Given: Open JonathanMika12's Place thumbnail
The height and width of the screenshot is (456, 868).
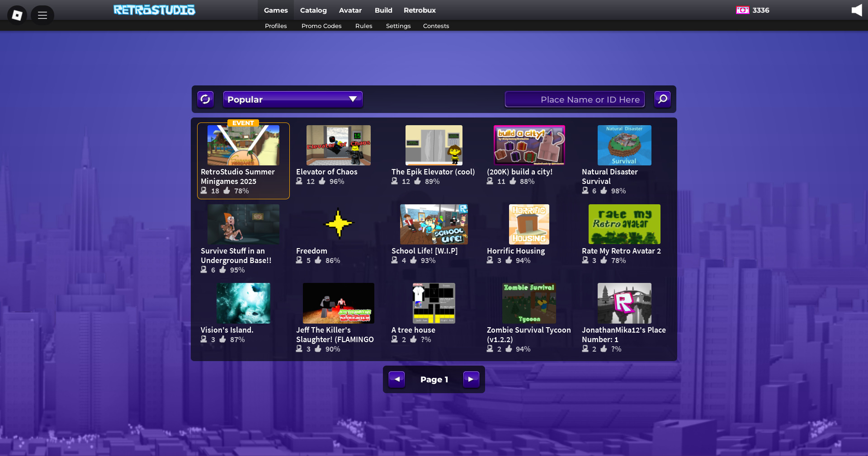Looking at the screenshot, I should (x=624, y=303).
